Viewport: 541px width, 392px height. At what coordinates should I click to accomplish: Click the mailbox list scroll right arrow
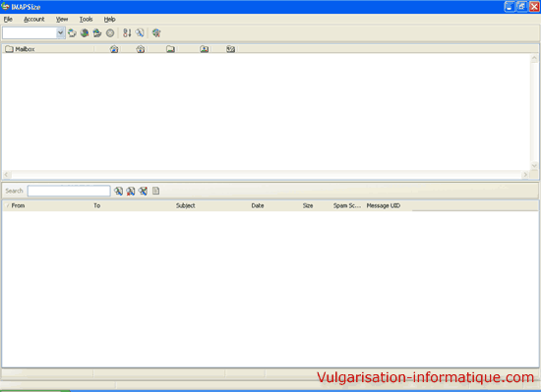(x=525, y=175)
